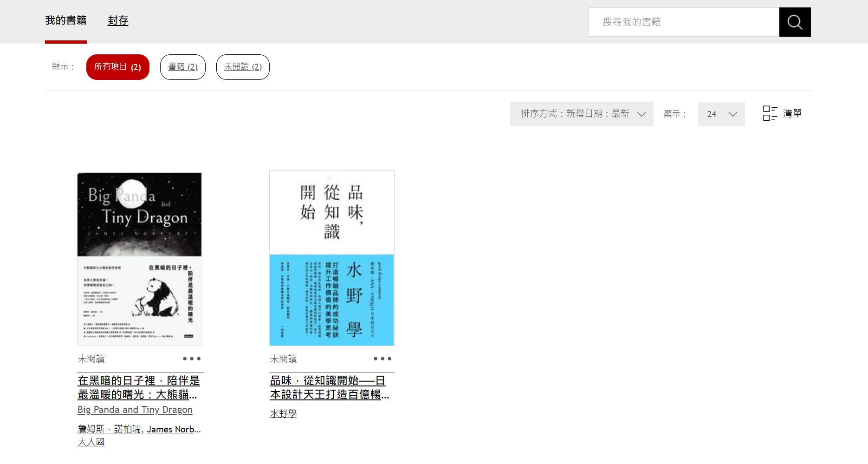Switch to list view icon
The height and width of the screenshot is (464, 868).
[782, 113]
